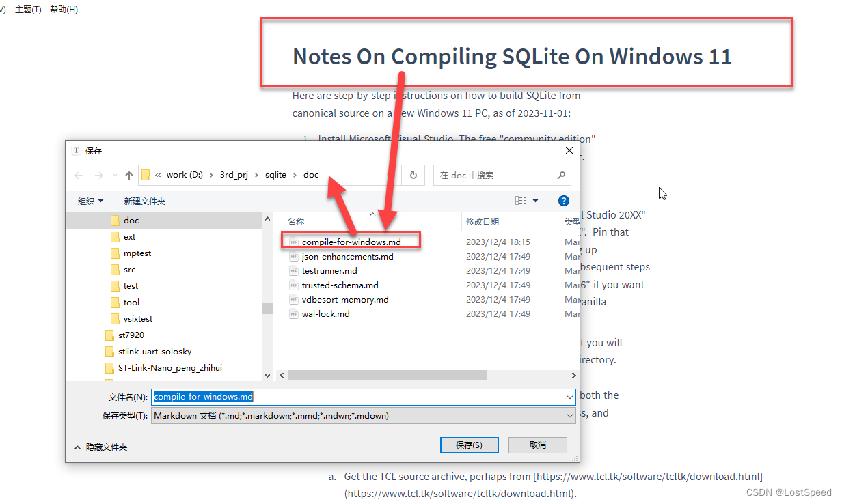Click the view layout icon in dialog toolbar

521,201
